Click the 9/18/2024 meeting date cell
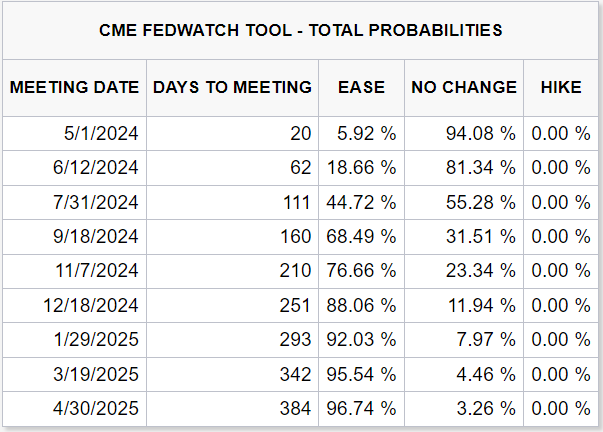The width and height of the screenshot is (603, 432). (x=101, y=237)
